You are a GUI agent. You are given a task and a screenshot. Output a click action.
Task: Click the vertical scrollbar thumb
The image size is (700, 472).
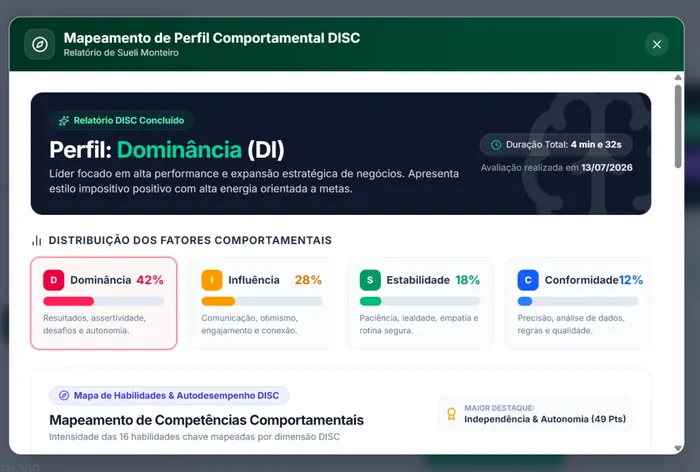[678, 127]
